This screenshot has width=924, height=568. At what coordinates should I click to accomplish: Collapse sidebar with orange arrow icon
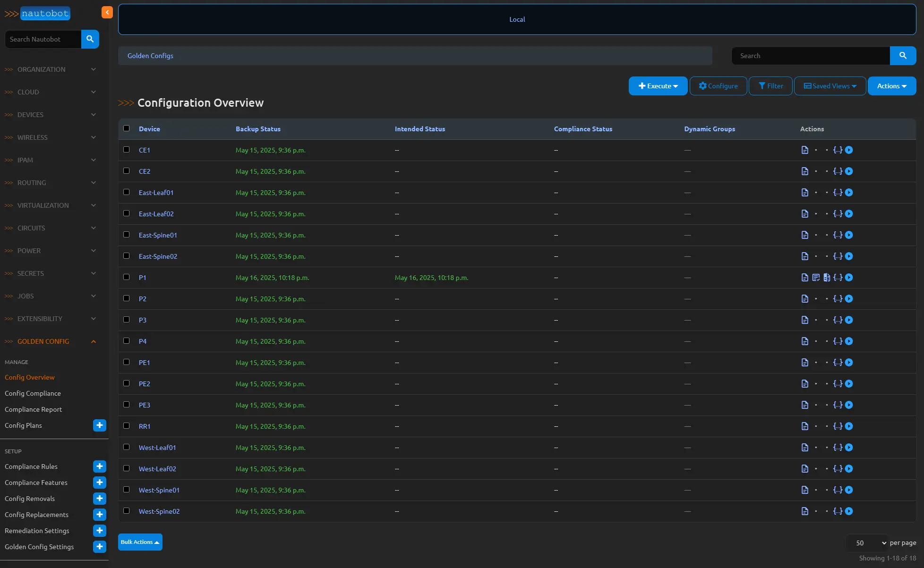(107, 12)
